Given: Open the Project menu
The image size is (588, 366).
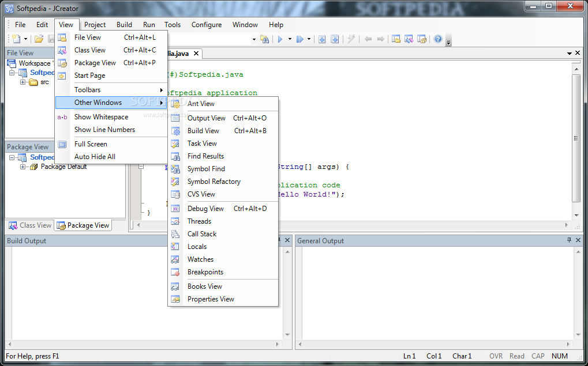Looking at the screenshot, I should tap(95, 25).
